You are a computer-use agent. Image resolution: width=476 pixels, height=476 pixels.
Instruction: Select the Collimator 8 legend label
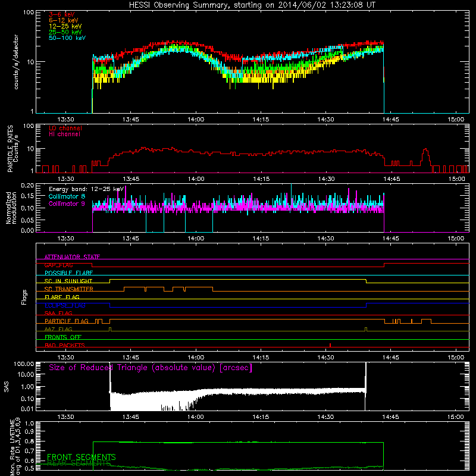[x=67, y=196]
